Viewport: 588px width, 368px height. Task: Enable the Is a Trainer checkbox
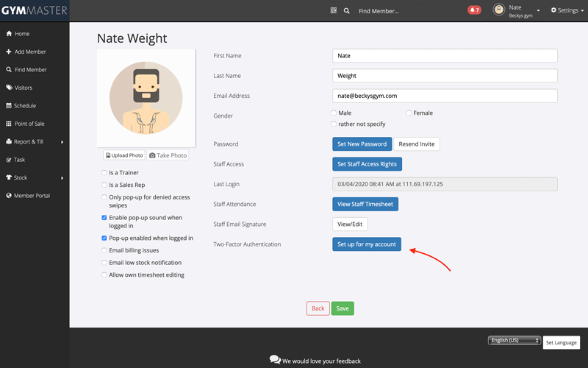coord(104,173)
